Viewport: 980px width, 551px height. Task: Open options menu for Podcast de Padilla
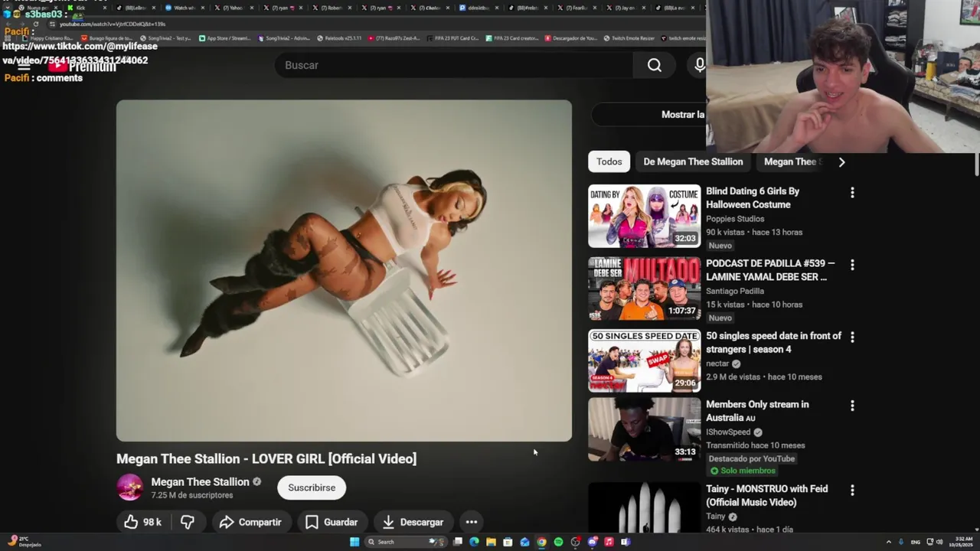coord(852,265)
